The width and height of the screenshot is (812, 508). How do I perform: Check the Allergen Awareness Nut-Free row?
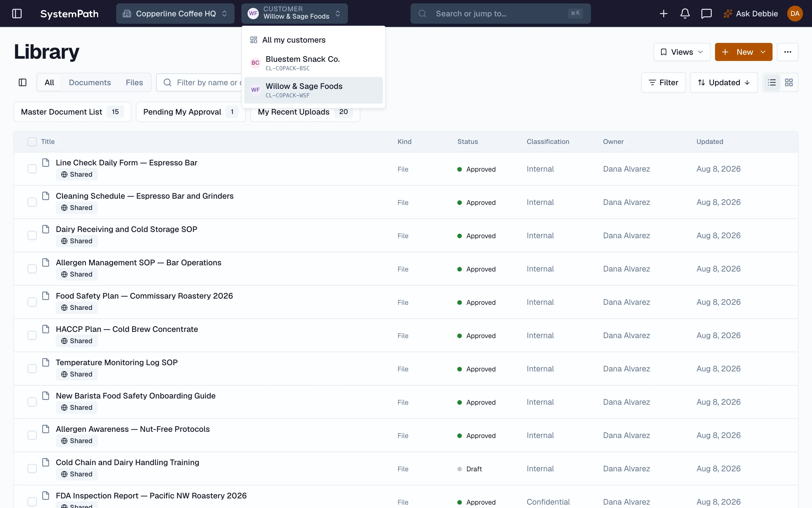[x=32, y=435]
